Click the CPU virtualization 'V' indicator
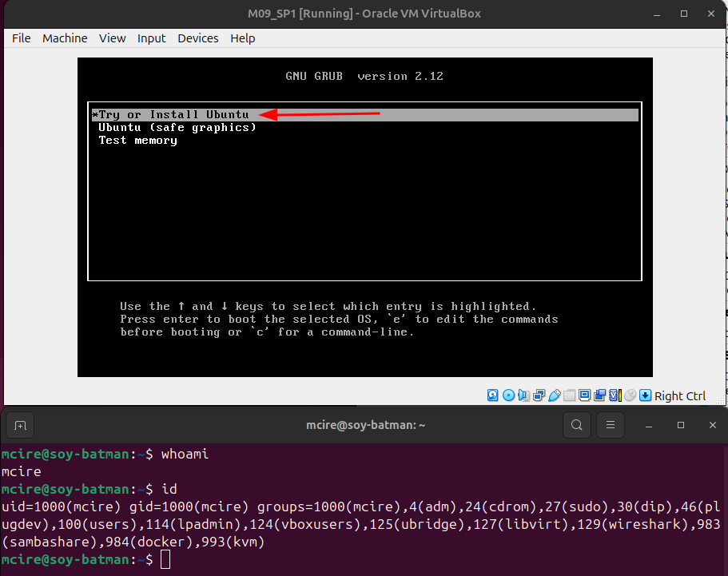 tap(614, 395)
